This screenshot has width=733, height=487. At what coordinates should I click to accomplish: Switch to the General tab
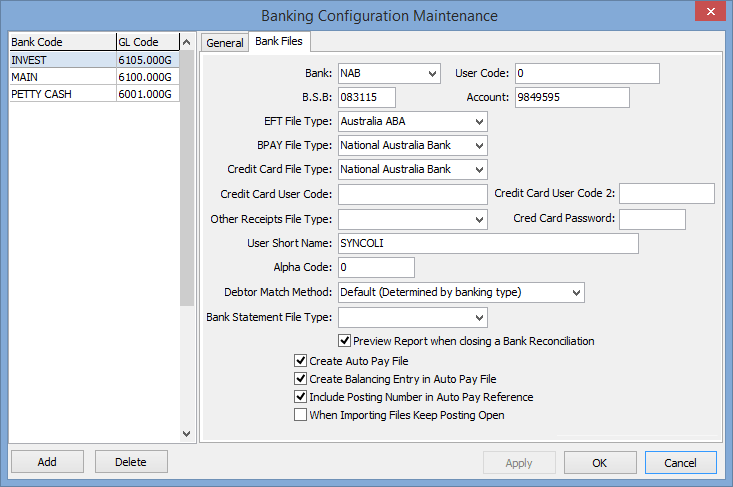click(225, 43)
